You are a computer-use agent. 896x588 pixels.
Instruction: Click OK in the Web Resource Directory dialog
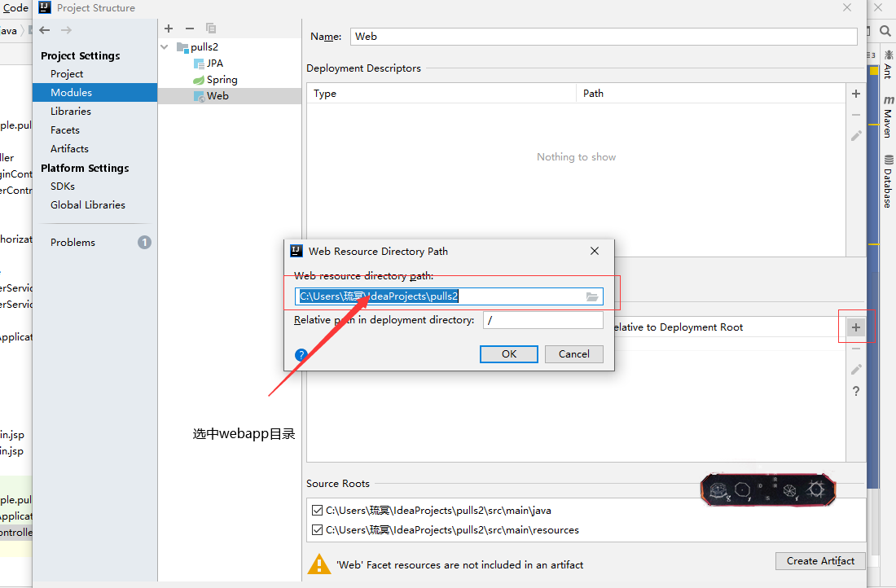(x=508, y=354)
